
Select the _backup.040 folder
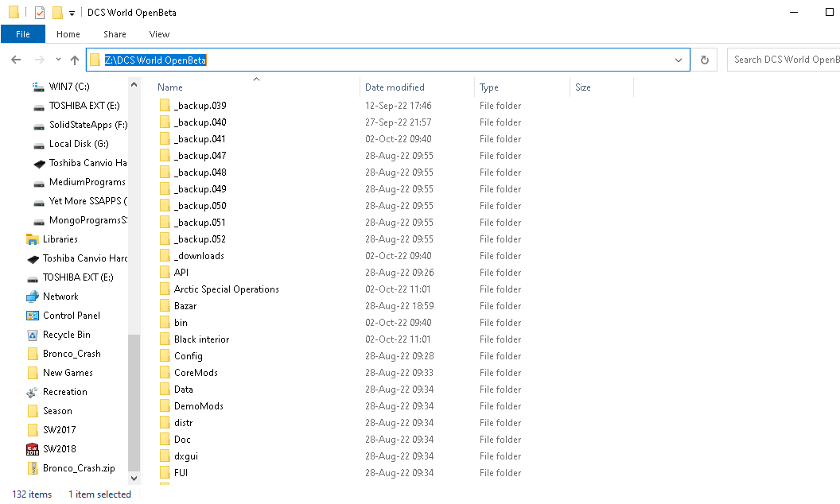coord(200,122)
